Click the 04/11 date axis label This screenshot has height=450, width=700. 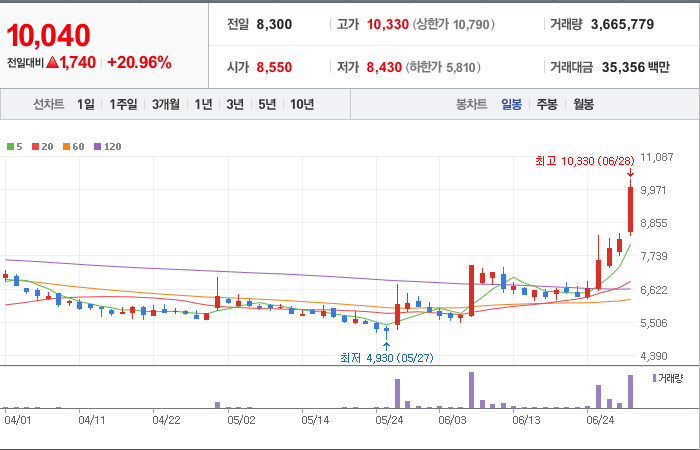click(x=92, y=420)
